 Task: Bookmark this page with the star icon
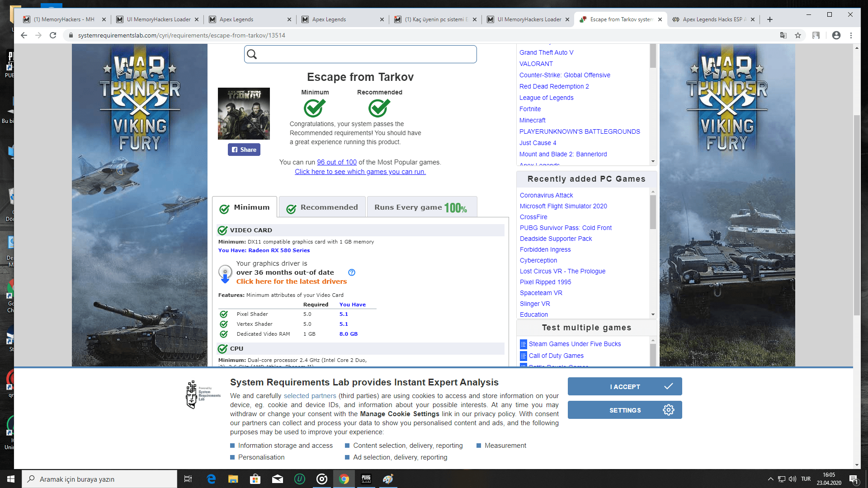798,35
